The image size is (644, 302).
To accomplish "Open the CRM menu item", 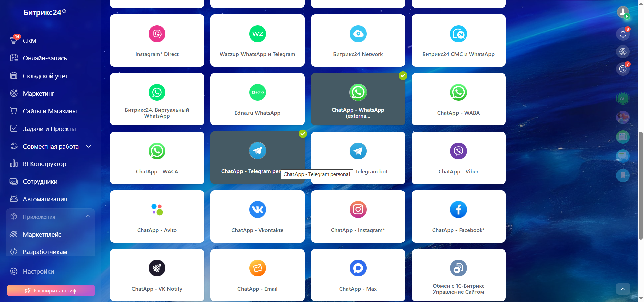I will click(30, 41).
